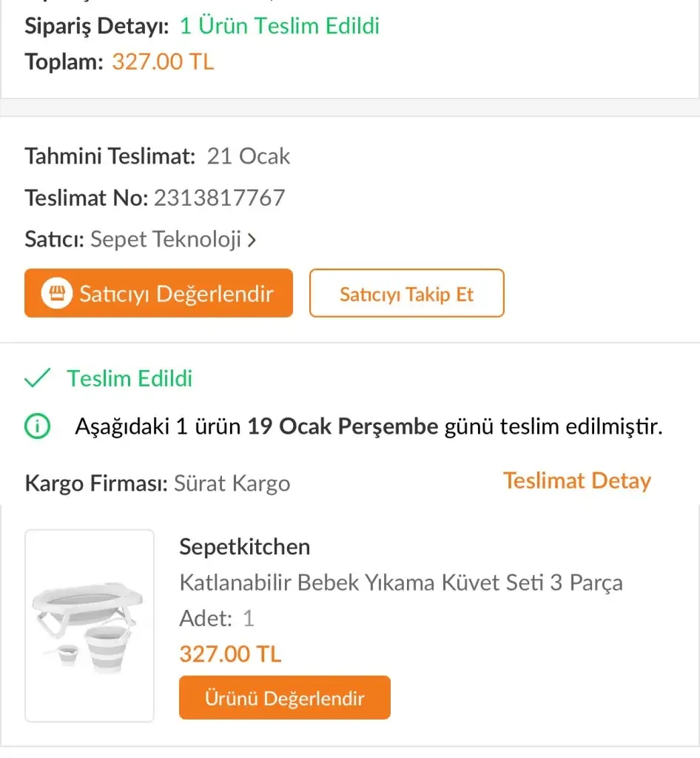Click the Sürat Kargo carrier name
700x758 pixels.
[x=232, y=483]
